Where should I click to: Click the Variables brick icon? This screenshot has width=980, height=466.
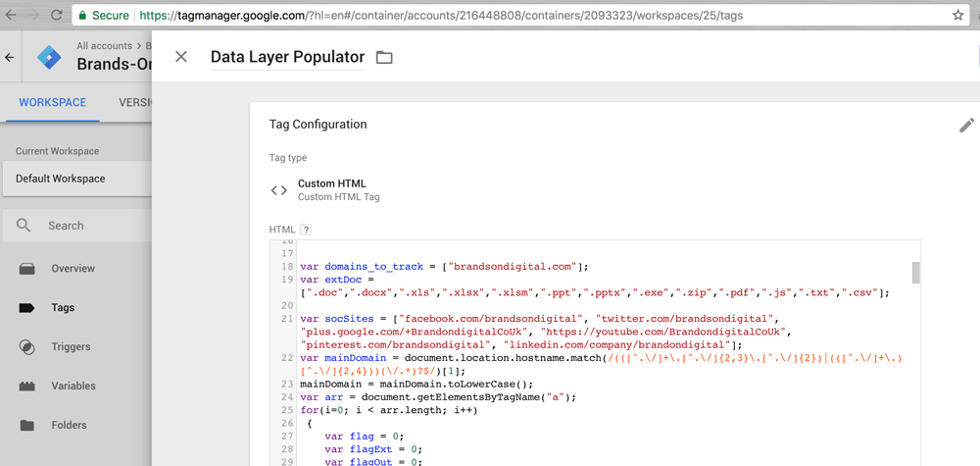26,386
